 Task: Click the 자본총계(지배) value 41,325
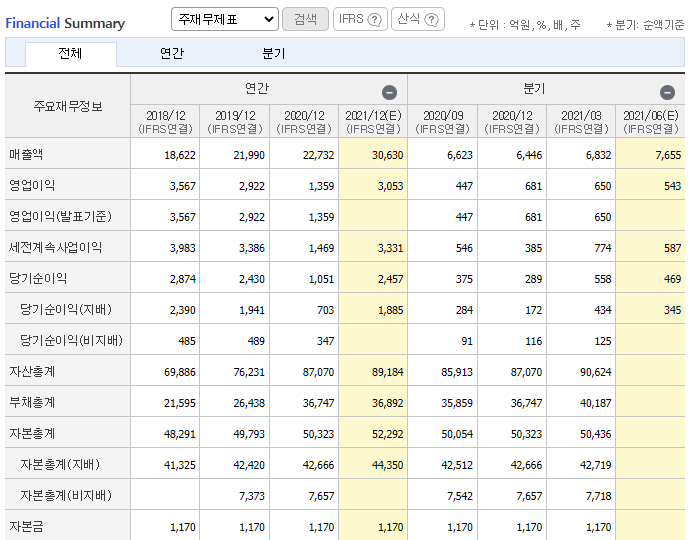(180, 465)
